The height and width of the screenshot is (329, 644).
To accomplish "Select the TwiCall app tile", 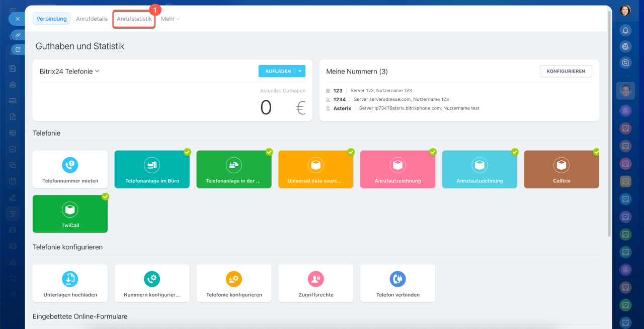I will coord(70,214).
